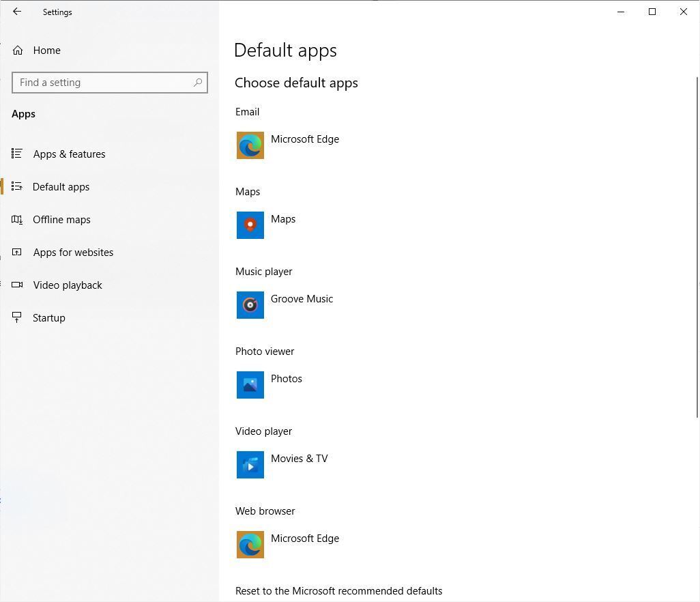
Task: Click the Find a setting search box
Action: (x=110, y=83)
